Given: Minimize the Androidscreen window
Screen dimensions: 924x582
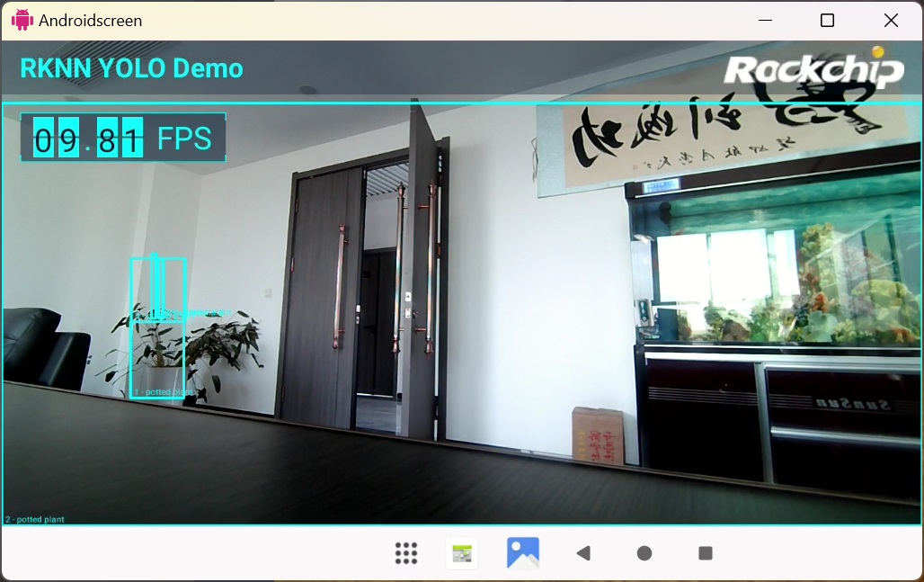Looking at the screenshot, I should point(765,20).
